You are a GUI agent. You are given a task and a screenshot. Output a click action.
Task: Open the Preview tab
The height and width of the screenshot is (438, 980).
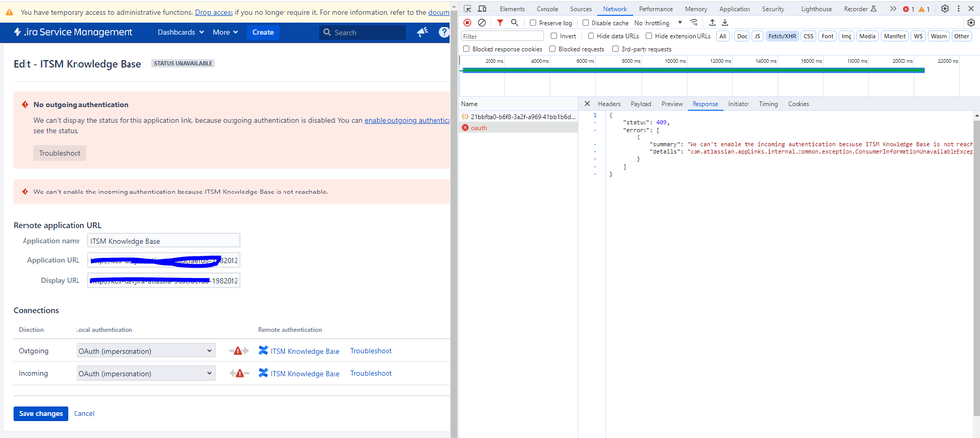(x=672, y=104)
